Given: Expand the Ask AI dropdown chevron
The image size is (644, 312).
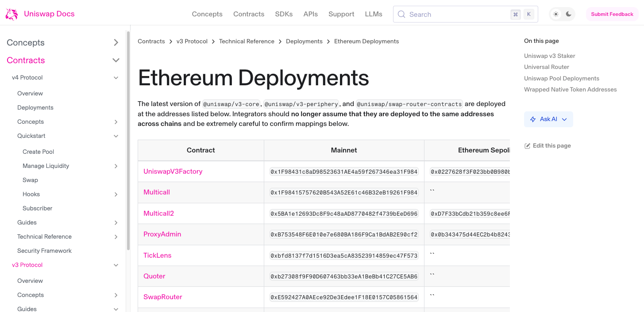Looking at the screenshot, I should (x=564, y=119).
